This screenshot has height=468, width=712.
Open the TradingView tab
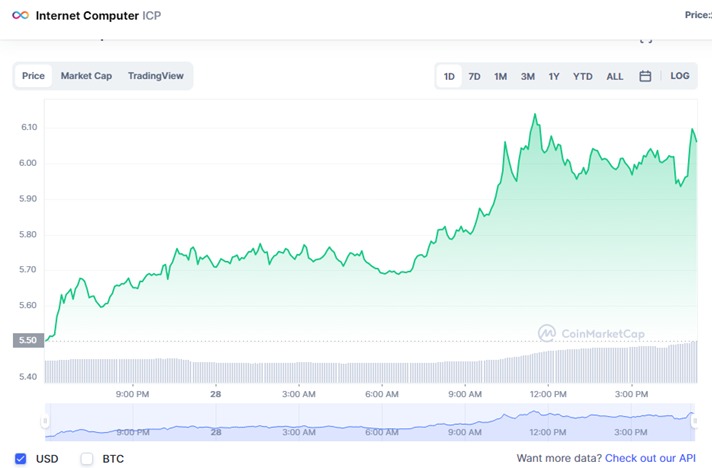(156, 76)
